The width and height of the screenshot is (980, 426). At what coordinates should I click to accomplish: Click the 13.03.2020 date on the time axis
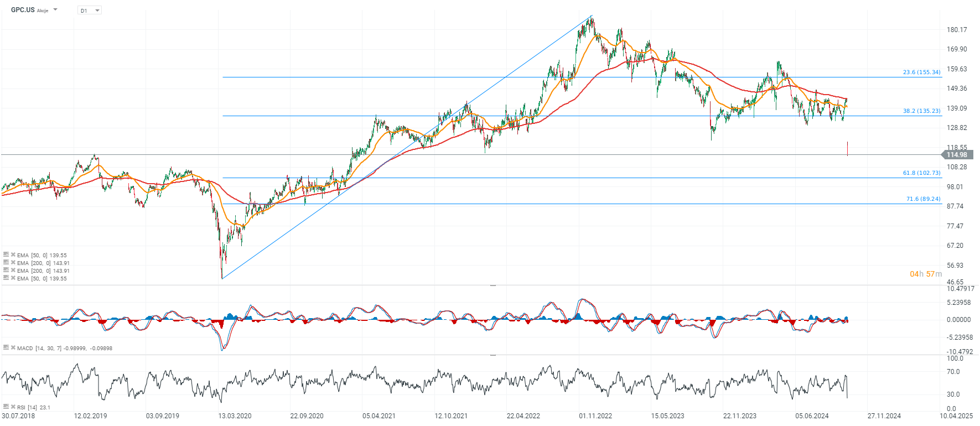235,416
